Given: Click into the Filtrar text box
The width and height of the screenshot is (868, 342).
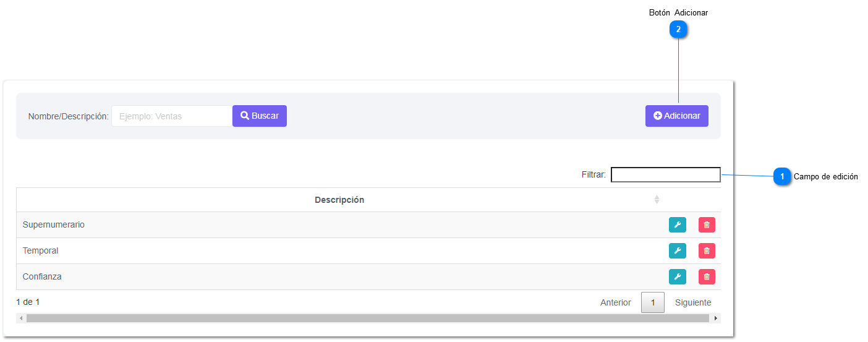Looking at the screenshot, I should click(x=665, y=175).
